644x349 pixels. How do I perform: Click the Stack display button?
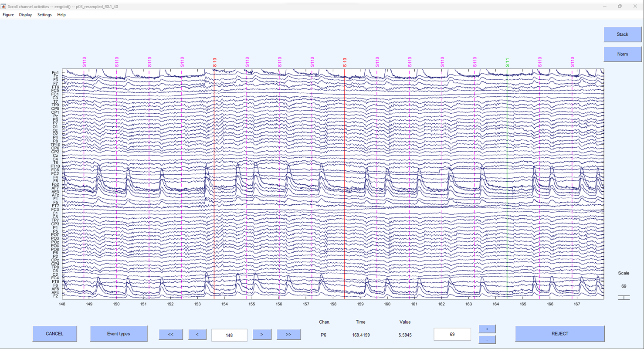point(622,34)
